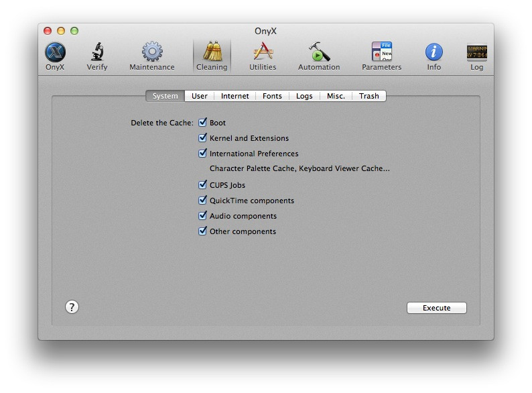Open the Verify microscope tool

(x=97, y=56)
